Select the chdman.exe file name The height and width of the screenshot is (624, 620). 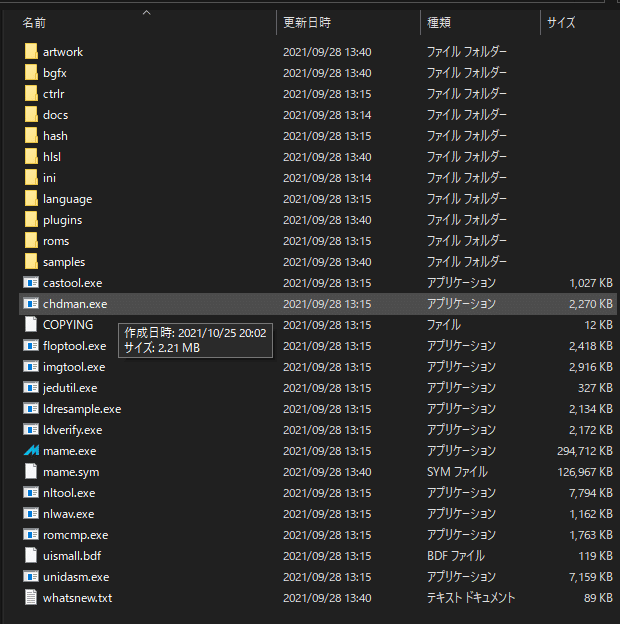75,304
